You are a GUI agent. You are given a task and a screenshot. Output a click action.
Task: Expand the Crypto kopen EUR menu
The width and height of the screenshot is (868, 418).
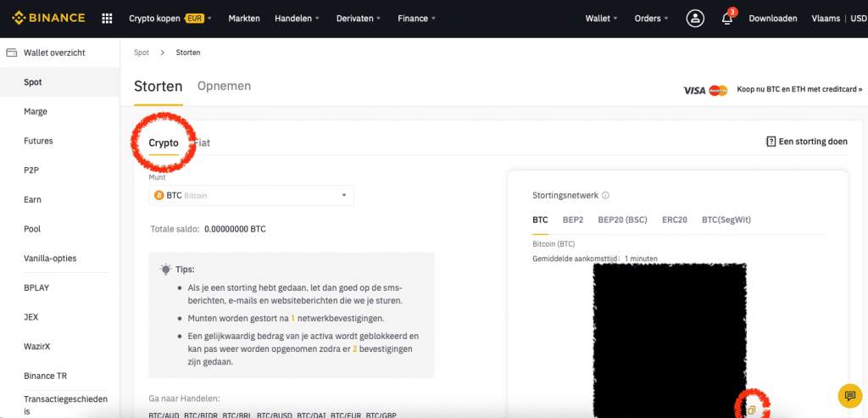point(170,19)
